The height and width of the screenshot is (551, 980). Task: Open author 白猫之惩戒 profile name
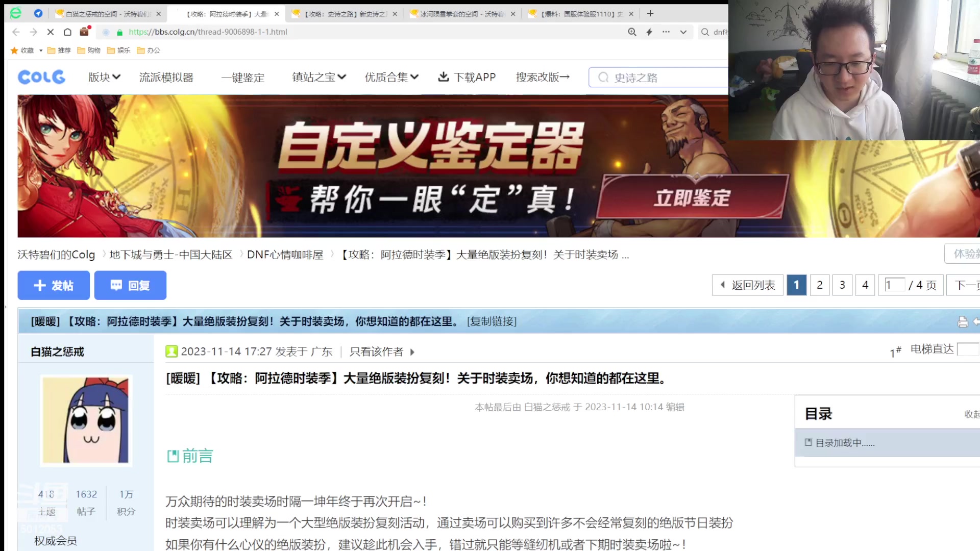pyautogui.click(x=58, y=352)
